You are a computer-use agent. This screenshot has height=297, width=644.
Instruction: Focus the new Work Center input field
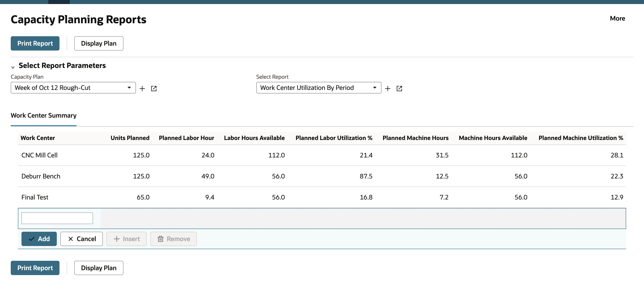57,219
